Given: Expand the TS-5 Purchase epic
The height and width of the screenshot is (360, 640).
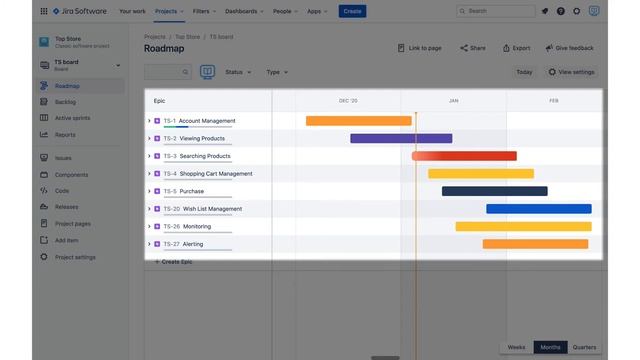Looking at the screenshot, I should (x=149, y=191).
